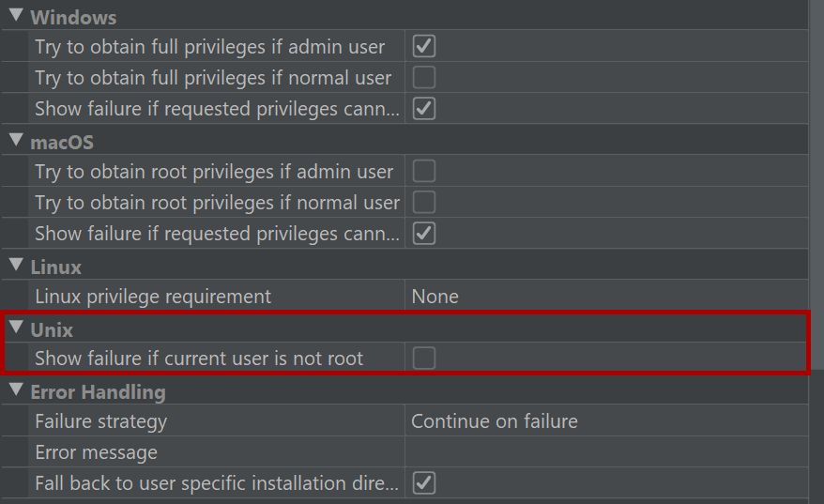This screenshot has height=504, width=824.
Task: Enable macOS root privileges if normal user
Action: tap(424, 203)
